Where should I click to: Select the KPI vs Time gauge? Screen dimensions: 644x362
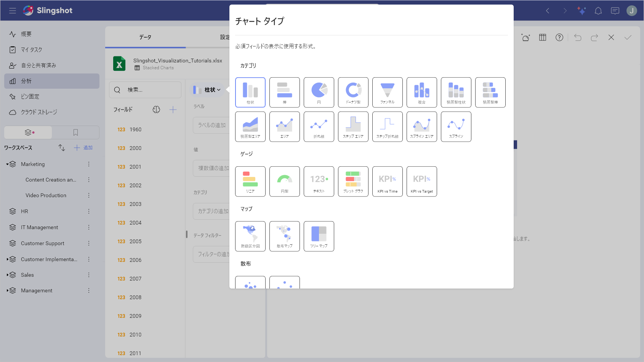tap(388, 182)
